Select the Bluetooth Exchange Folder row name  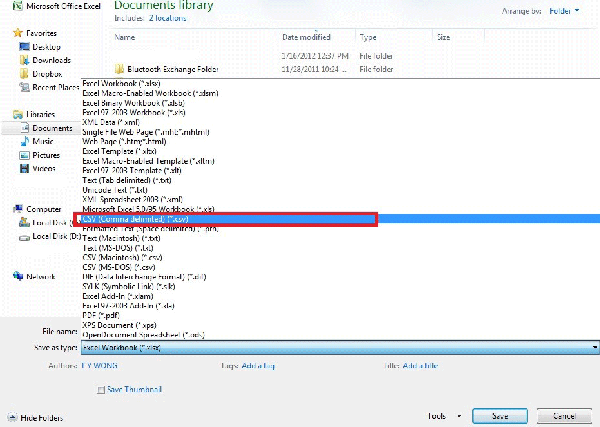(x=173, y=69)
